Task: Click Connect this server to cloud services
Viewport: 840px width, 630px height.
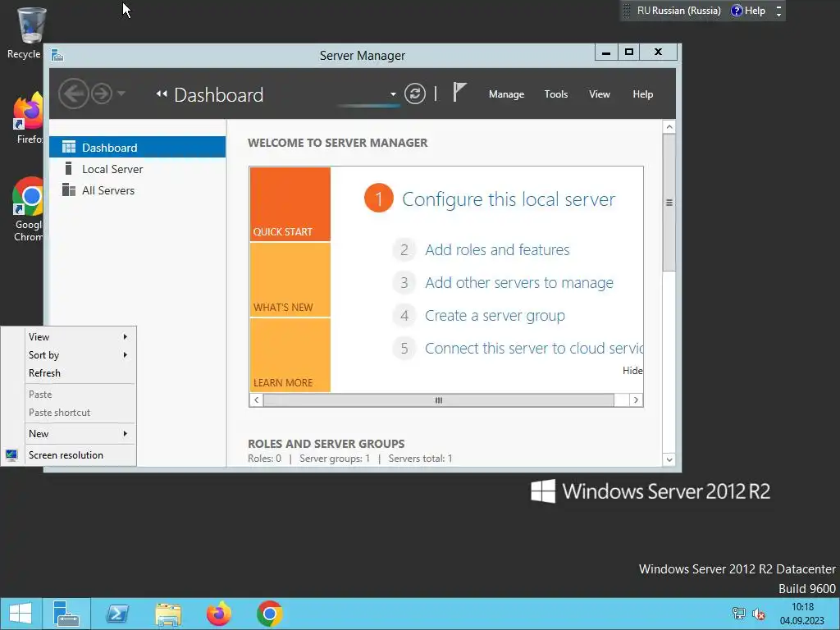Action: coord(533,348)
